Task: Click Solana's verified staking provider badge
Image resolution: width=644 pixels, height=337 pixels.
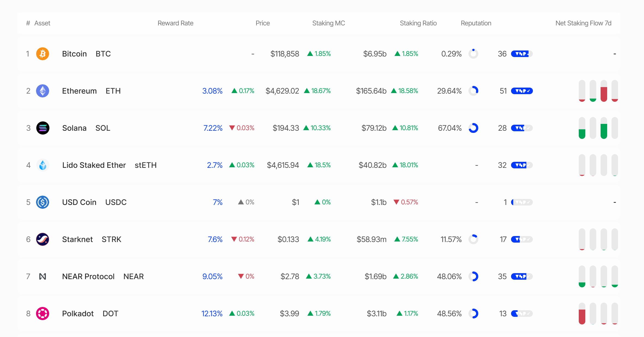Action: 522,128
